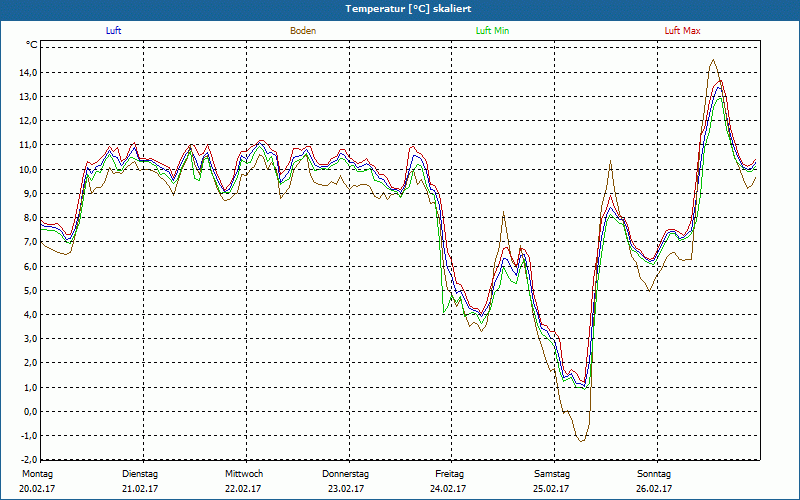Viewport: 800px width, 500px height.
Task: Click the brown Boden legend label
Action: click(x=303, y=31)
